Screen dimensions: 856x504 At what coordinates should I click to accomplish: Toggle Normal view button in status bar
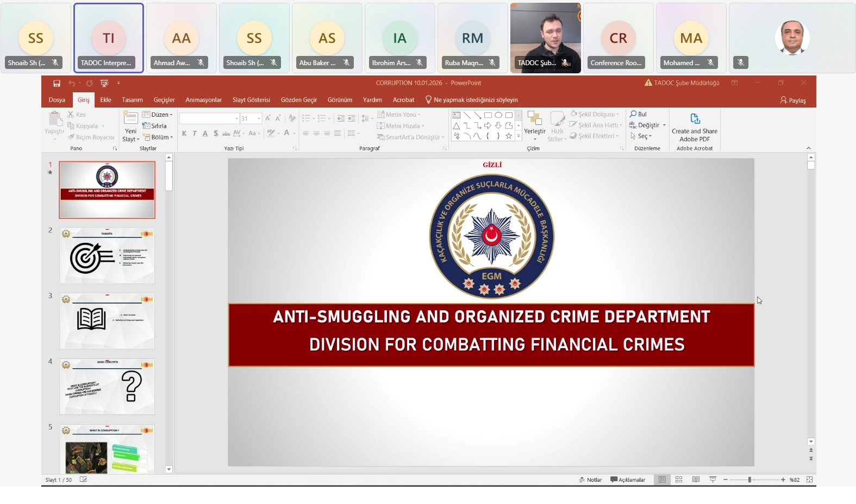[662, 480]
